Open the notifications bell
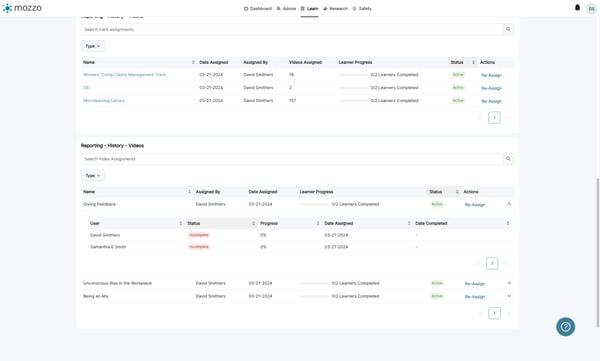Screen dimensions: 600x361 577,8
